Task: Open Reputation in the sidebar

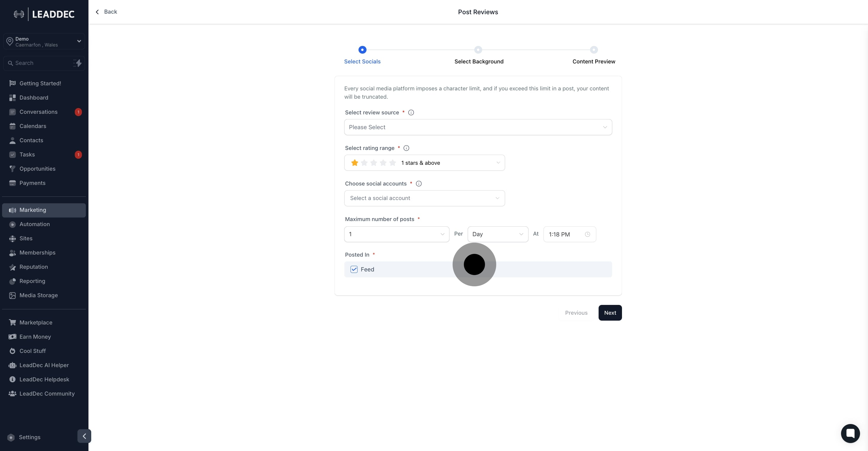Action: click(x=44, y=267)
